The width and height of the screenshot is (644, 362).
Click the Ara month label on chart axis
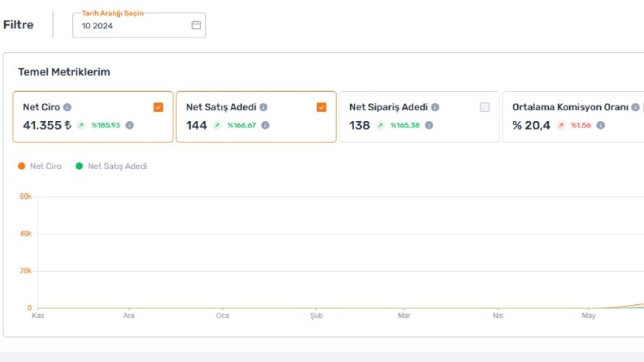point(129,315)
